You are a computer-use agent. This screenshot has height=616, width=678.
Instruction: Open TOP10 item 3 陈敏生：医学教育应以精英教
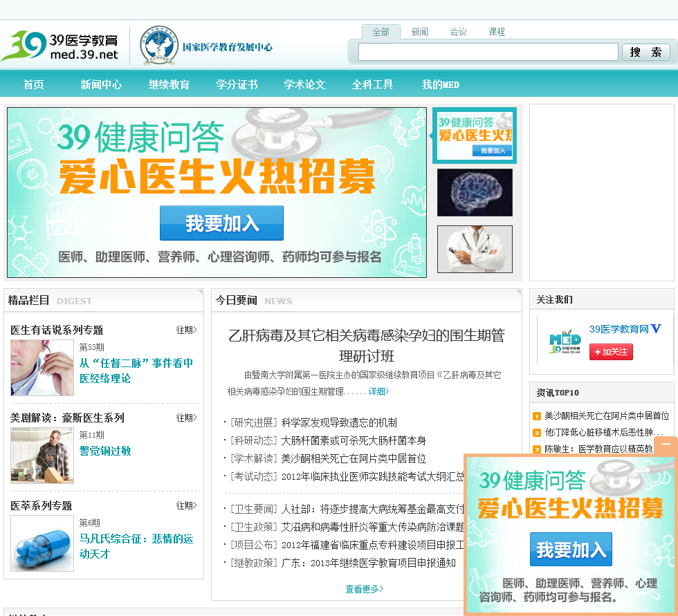[x=599, y=449]
